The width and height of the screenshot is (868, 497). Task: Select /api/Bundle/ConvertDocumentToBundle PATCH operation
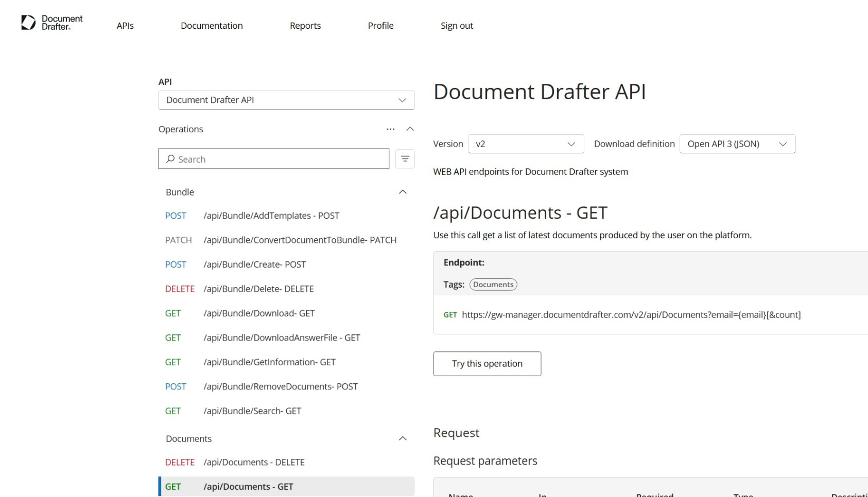coord(300,240)
